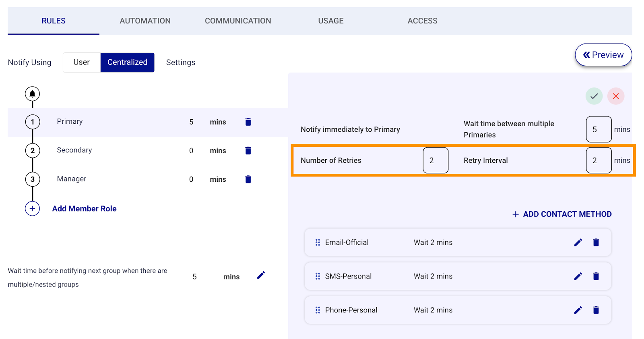Edit wait time before notifying next group
644x339 pixels.
click(x=261, y=275)
